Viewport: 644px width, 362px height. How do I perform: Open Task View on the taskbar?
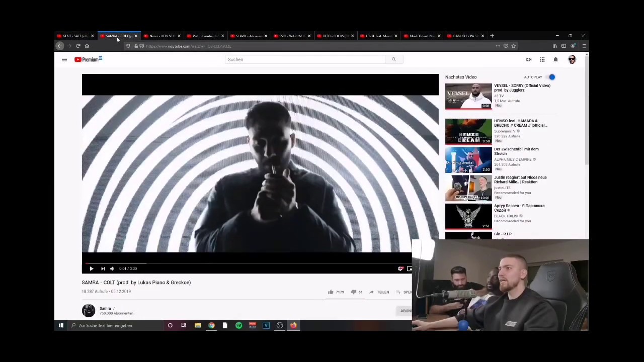tap(184, 325)
